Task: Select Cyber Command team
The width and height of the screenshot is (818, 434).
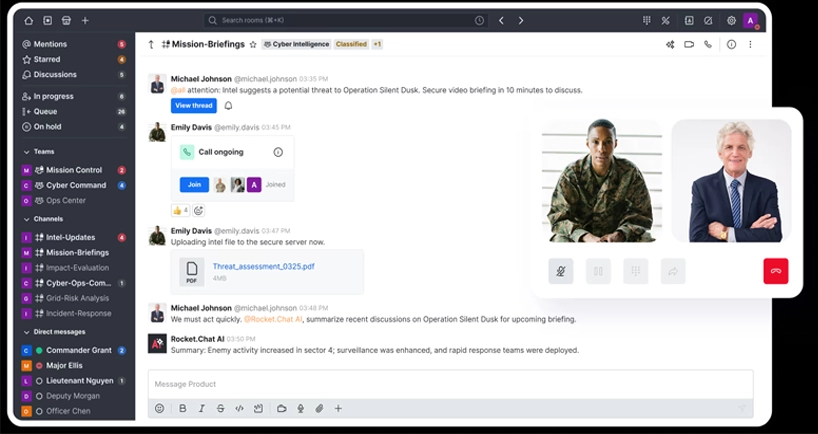Action: pos(74,185)
